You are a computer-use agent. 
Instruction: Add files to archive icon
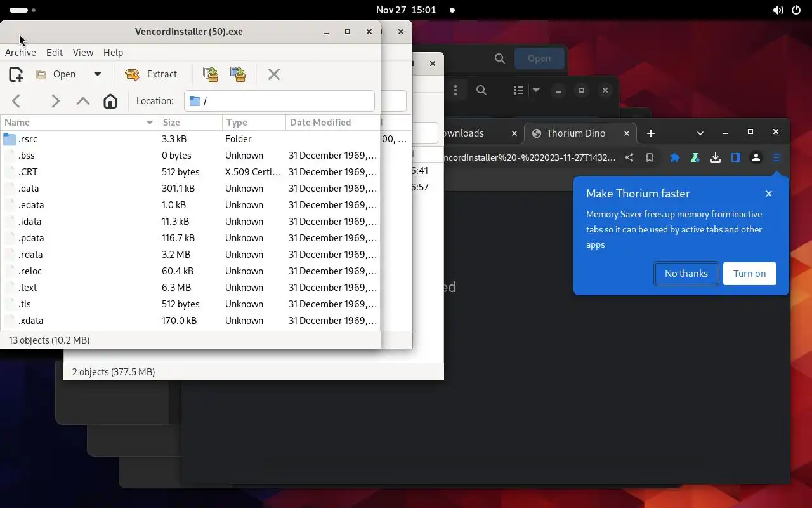pos(211,74)
